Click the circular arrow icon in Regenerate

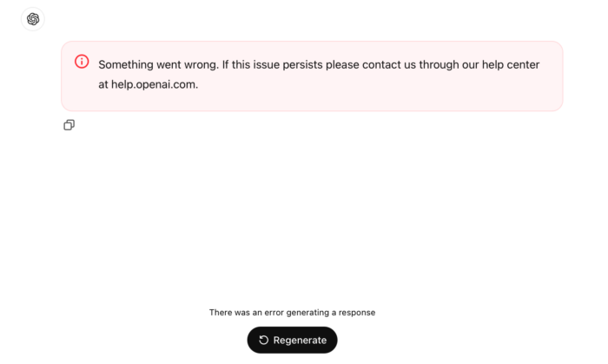(x=263, y=340)
